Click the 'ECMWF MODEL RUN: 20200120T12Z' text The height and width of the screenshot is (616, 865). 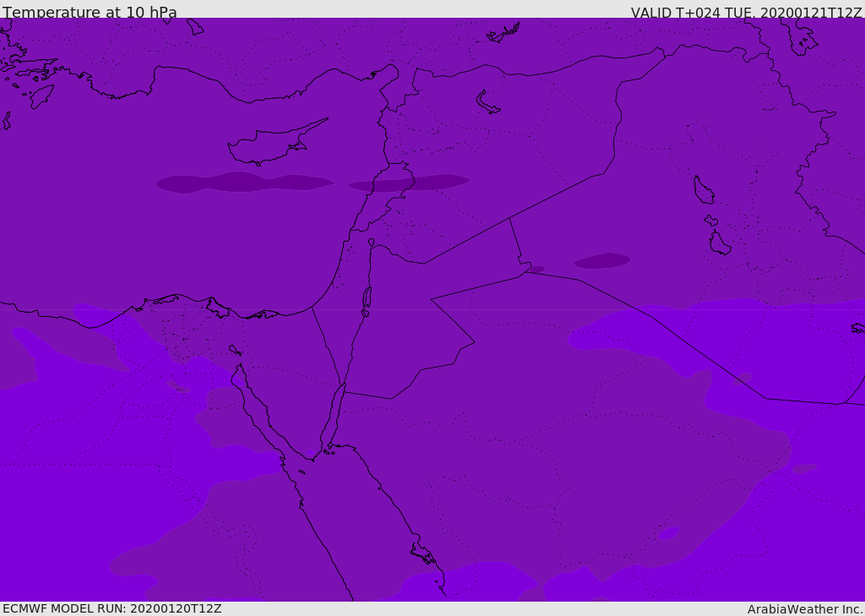coord(112,609)
